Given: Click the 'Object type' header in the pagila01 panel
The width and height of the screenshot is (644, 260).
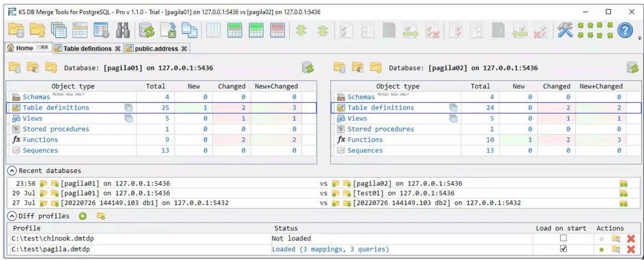Looking at the screenshot, I should [73, 86].
